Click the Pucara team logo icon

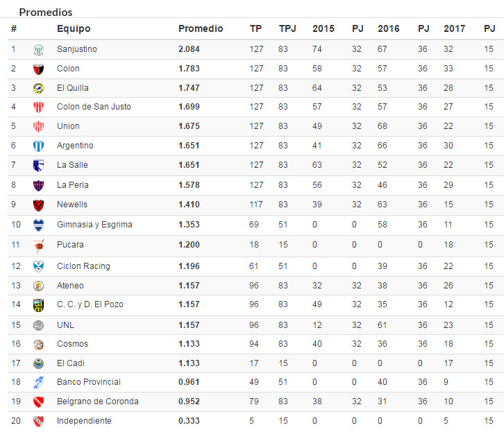(x=39, y=245)
